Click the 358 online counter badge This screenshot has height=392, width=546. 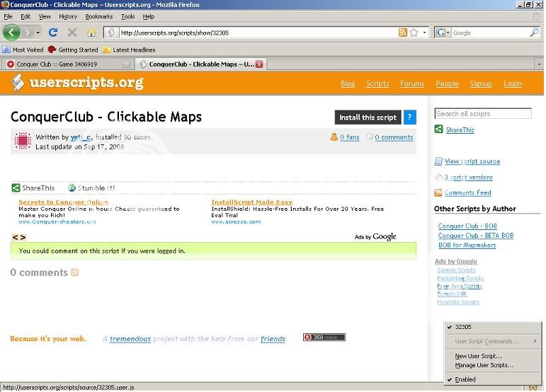pyautogui.click(x=324, y=337)
